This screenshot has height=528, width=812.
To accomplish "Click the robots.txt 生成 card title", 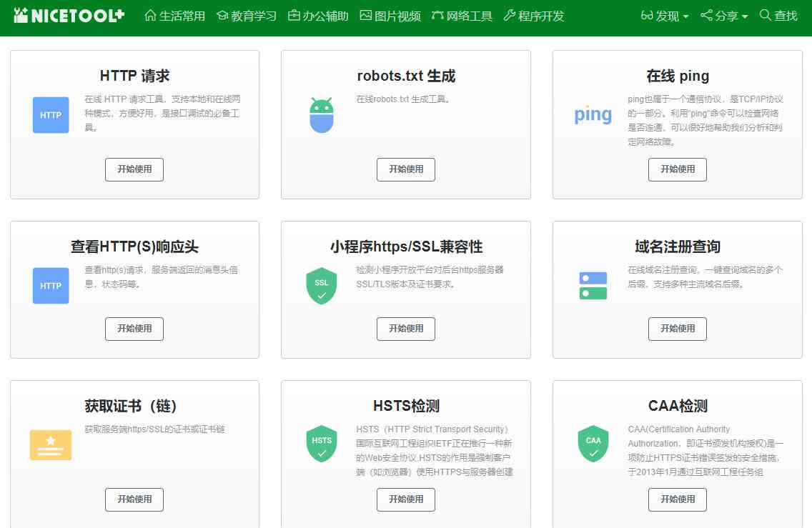I will [x=406, y=76].
